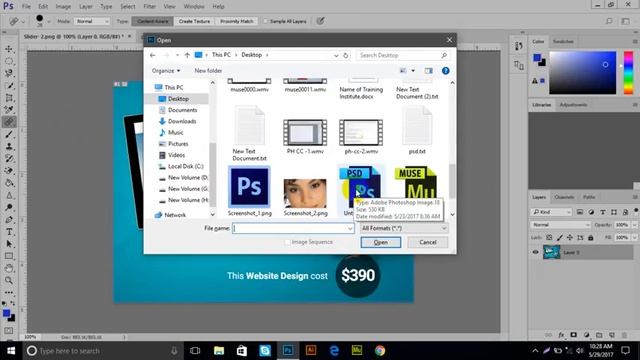Click the New folder button

point(208,71)
